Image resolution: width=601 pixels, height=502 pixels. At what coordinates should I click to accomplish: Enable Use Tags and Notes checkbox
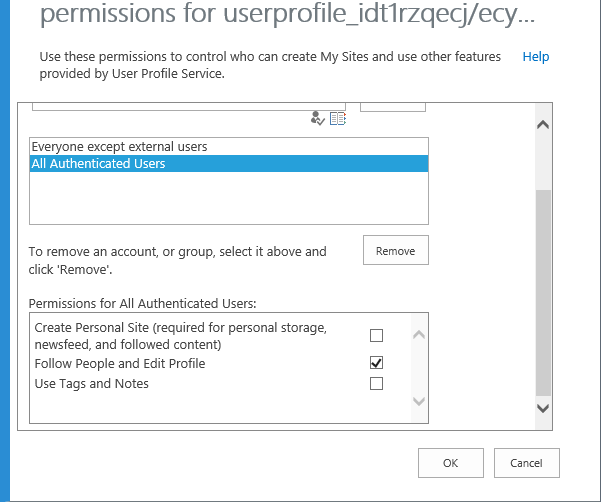(376, 383)
